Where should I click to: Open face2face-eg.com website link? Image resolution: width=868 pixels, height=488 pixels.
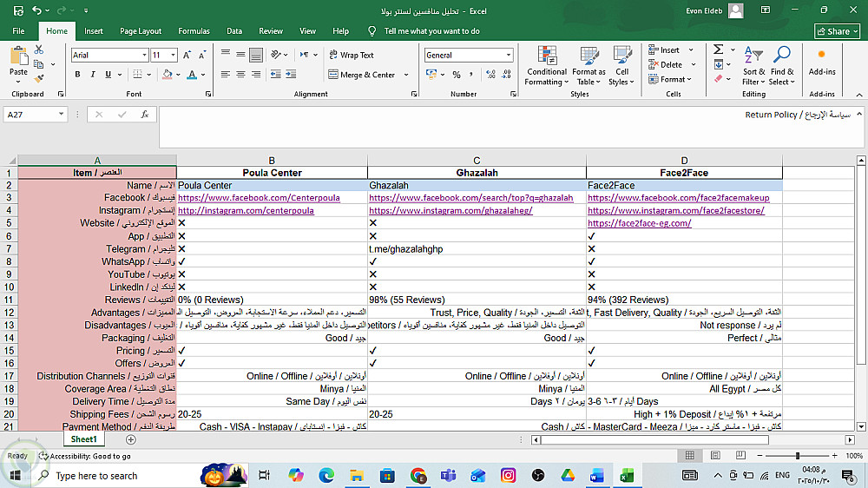[640, 223]
